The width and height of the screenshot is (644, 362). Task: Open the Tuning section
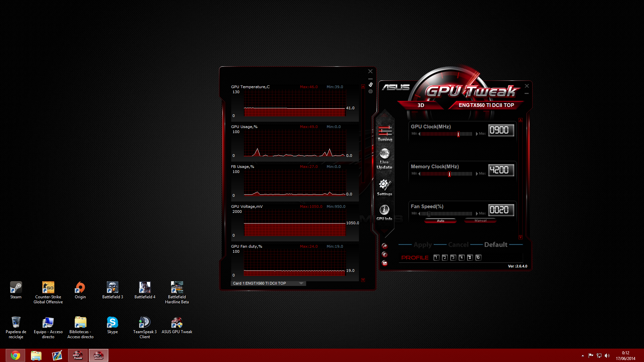click(x=385, y=133)
